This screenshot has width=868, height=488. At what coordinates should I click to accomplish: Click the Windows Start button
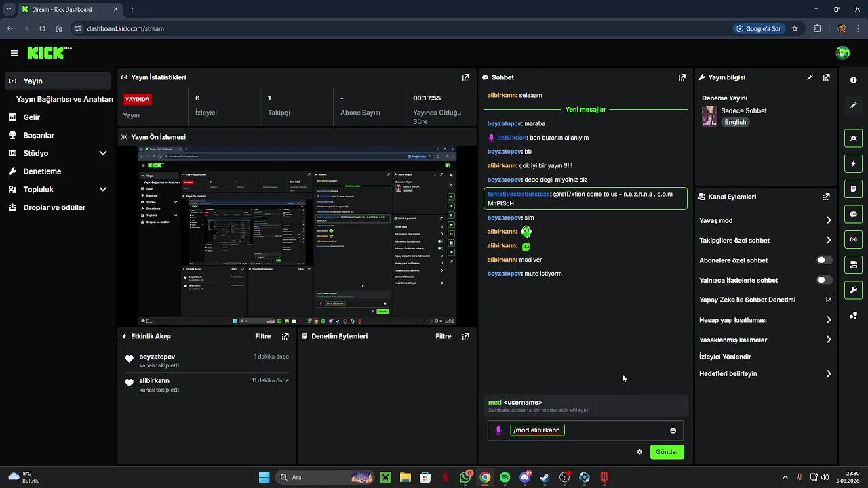[264, 477]
